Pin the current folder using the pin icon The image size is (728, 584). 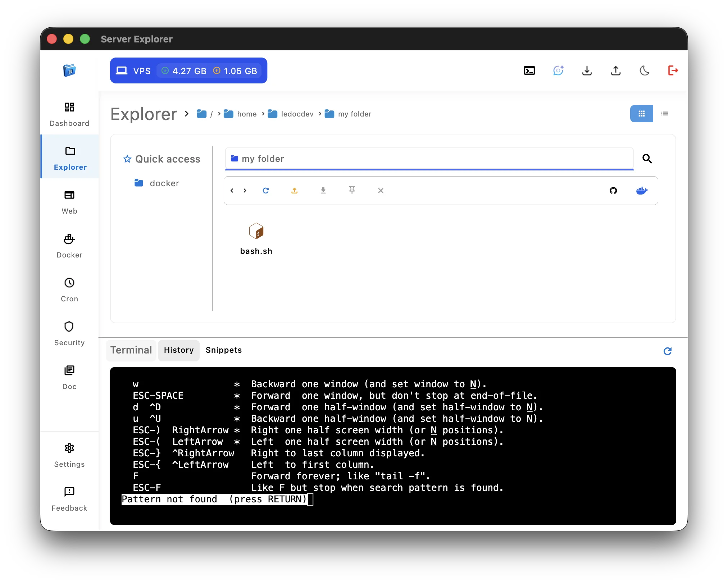[x=352, y=191]
